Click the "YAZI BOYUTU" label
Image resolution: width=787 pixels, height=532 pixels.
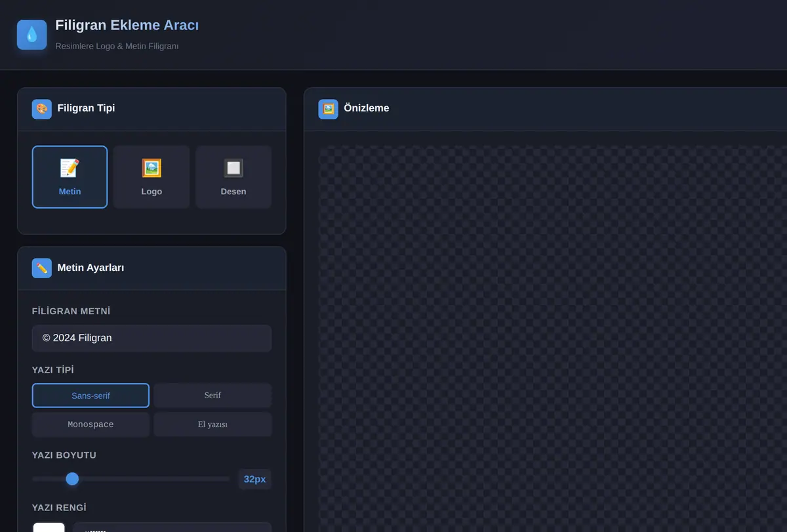(x=64, y=455)
